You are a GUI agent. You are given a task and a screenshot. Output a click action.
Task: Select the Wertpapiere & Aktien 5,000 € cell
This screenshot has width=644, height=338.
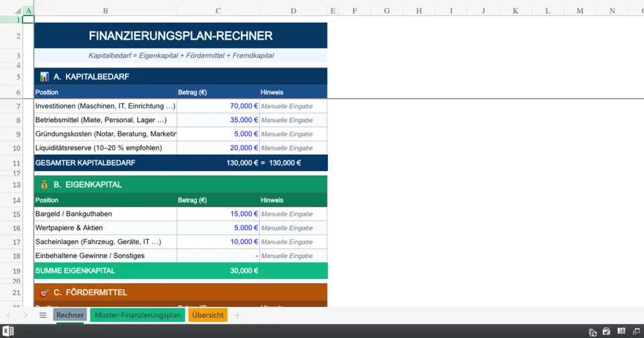coord(218,228)
